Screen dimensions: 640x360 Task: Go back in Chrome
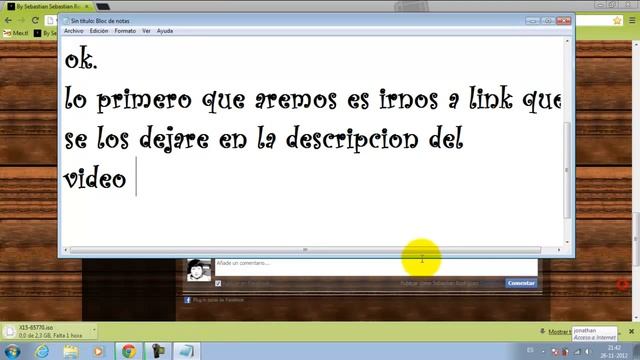[x=8, y=20]
